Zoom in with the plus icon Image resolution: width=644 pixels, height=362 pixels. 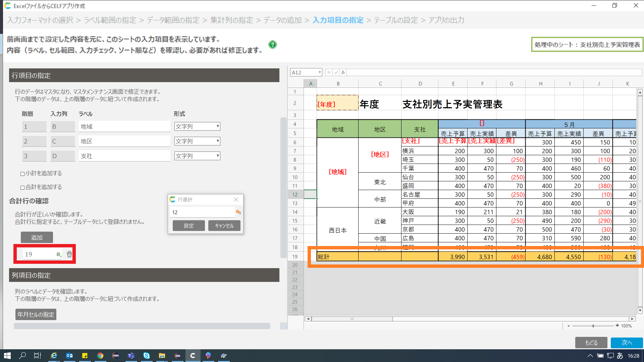(617, 325)
